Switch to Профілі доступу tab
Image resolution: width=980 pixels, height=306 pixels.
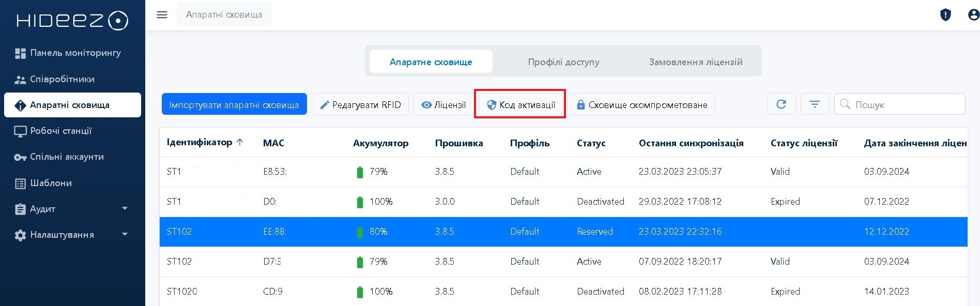pos(563,62)
